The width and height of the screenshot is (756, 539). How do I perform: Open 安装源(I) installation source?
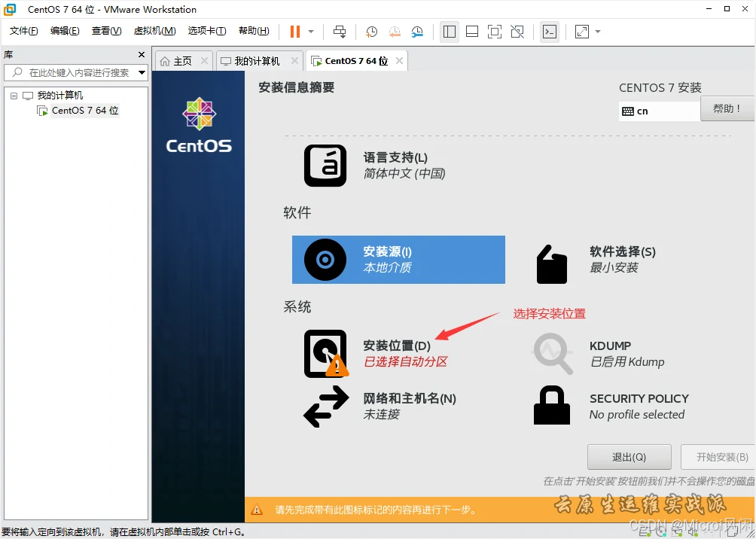399,260
